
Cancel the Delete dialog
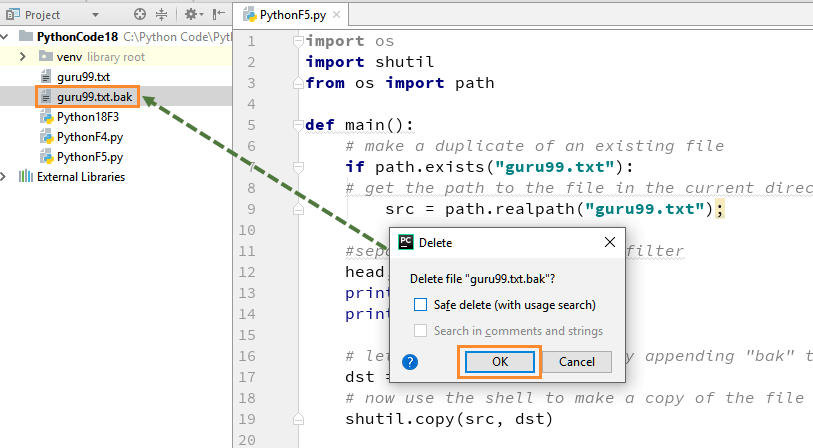point(576,362)
